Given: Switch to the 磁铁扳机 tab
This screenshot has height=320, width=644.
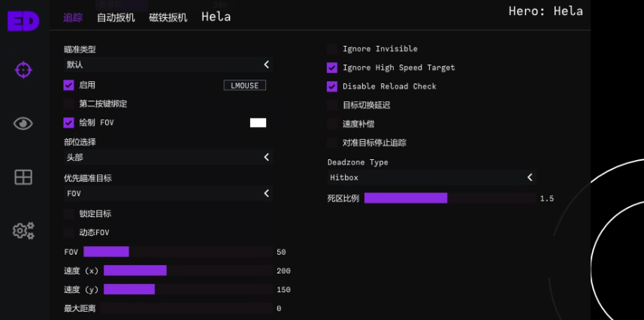Looking at the screenshot, I should 168,18.
